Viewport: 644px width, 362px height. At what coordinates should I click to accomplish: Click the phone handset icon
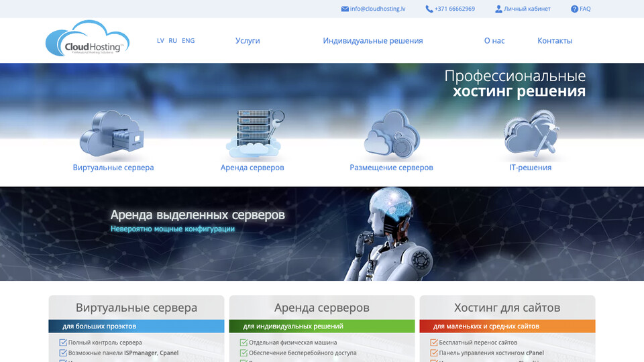(429, 9)
